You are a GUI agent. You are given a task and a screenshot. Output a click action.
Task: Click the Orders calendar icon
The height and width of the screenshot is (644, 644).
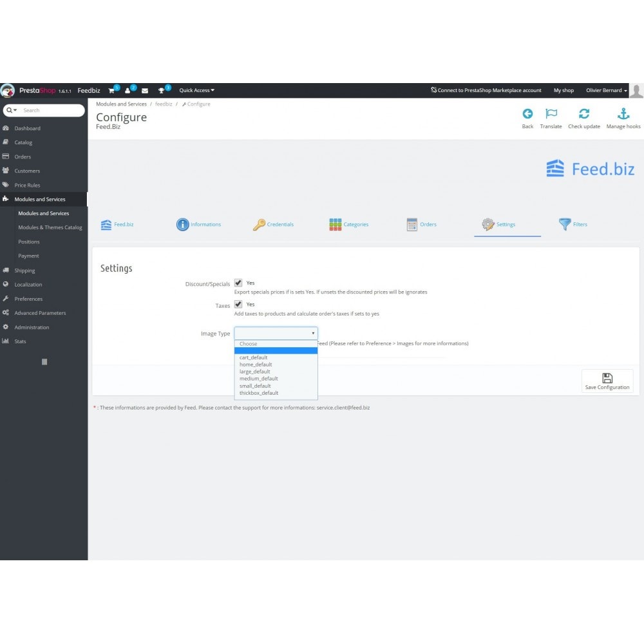412,224
